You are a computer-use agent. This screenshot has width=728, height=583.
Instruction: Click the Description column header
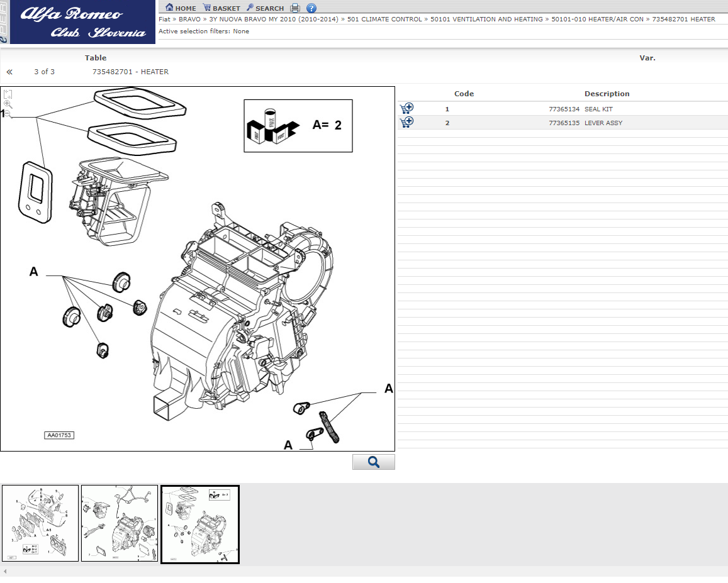point(607,94)
